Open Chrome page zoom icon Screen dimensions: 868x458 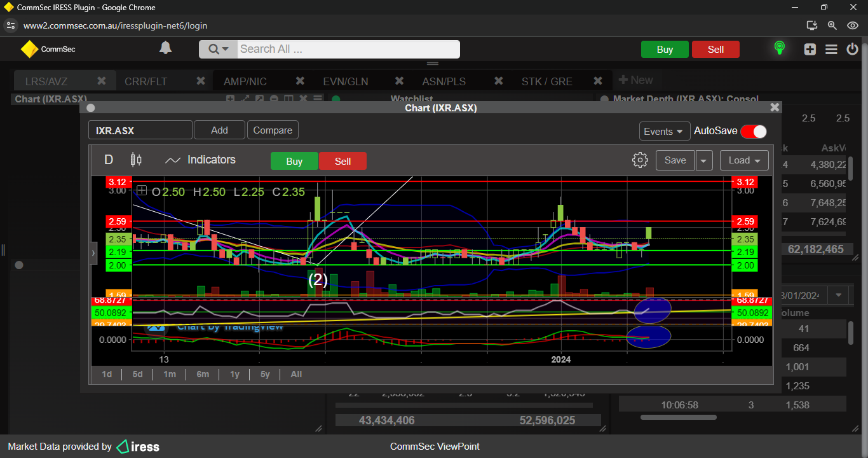pos(832,25)
